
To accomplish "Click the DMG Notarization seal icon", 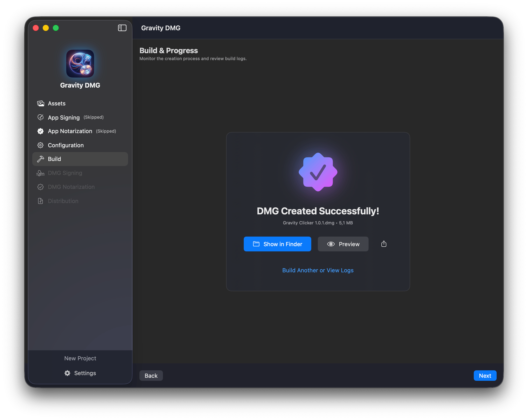I will click(41, 187).
